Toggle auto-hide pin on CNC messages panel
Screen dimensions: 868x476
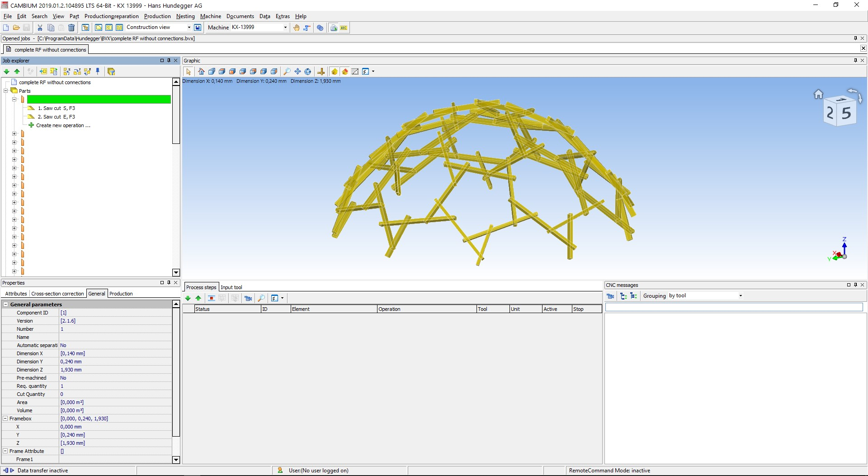tap(855, 285)
